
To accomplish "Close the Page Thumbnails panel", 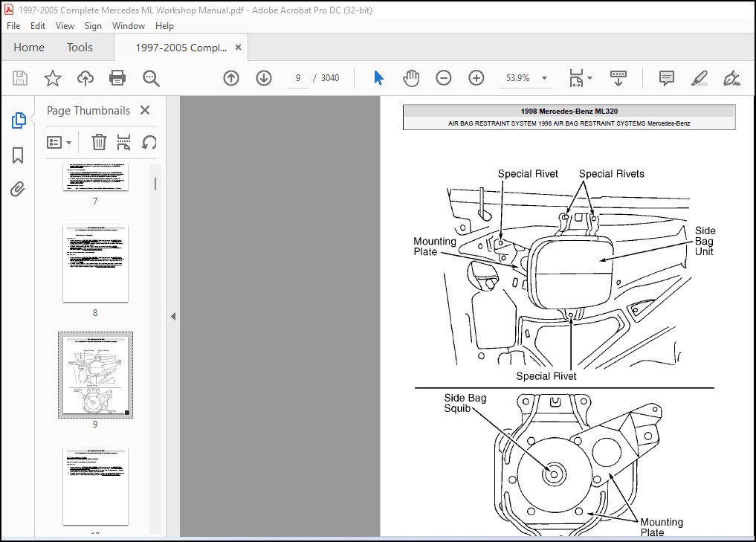I will [x=145, y=111].
